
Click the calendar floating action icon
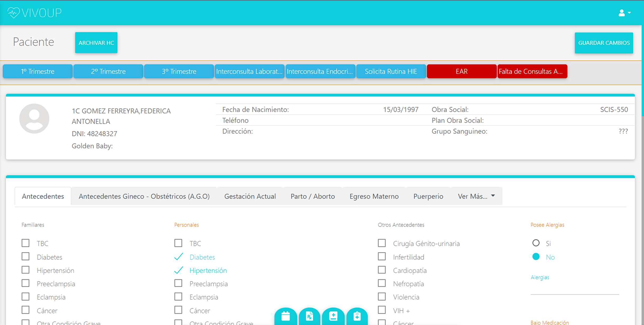pyautogui.click(x=286, y=316)
